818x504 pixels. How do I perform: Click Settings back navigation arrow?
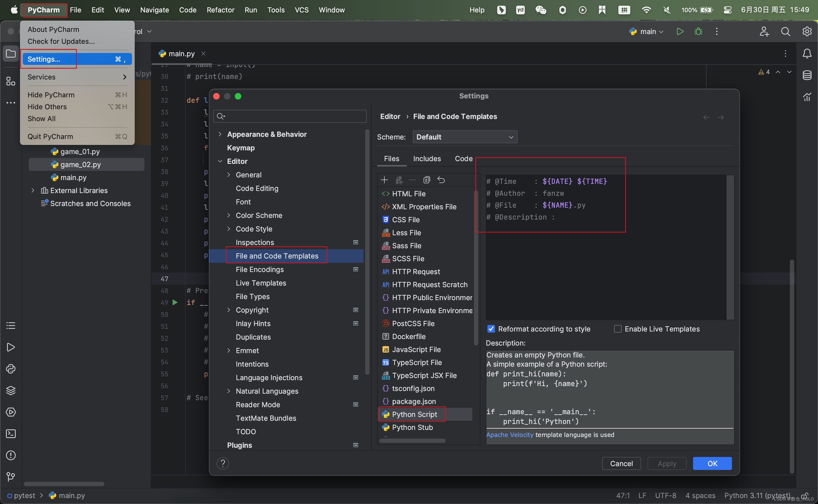[706, 117]
